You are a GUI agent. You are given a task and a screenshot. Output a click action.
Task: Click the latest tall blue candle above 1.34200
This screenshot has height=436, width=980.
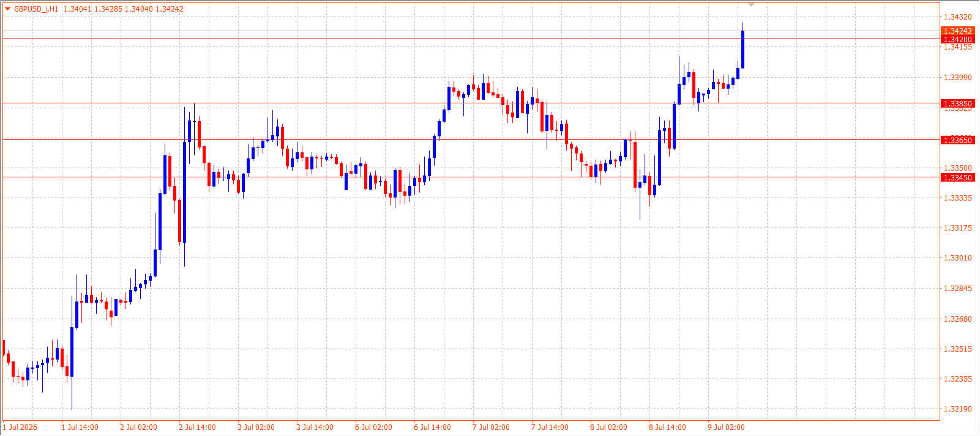pyautogui.click(x=742, y=49)
